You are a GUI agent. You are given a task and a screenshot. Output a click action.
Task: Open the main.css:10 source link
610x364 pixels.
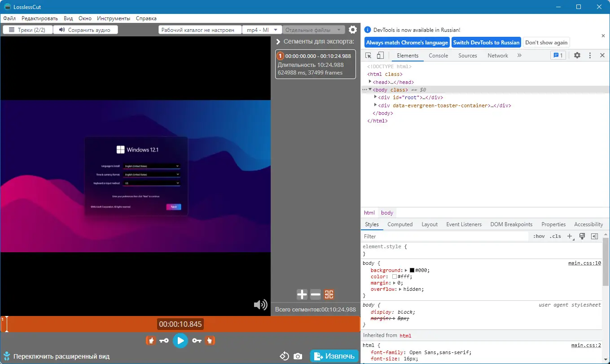[584, 263]
